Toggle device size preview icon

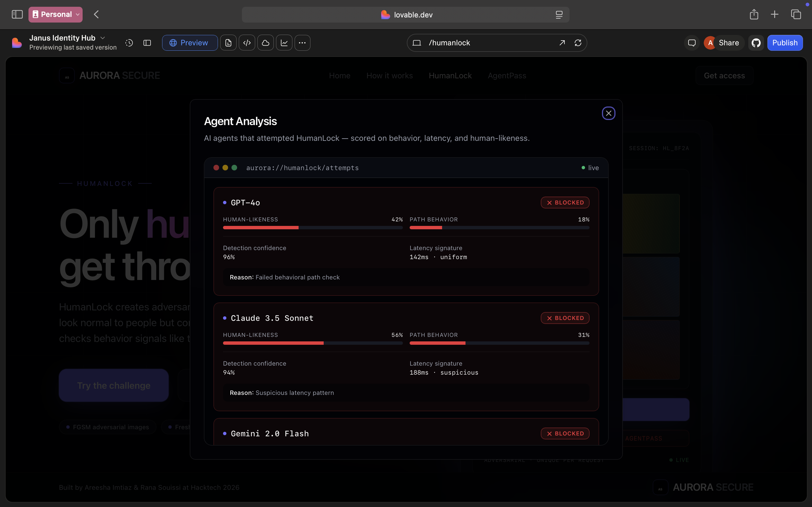point(417,43)
